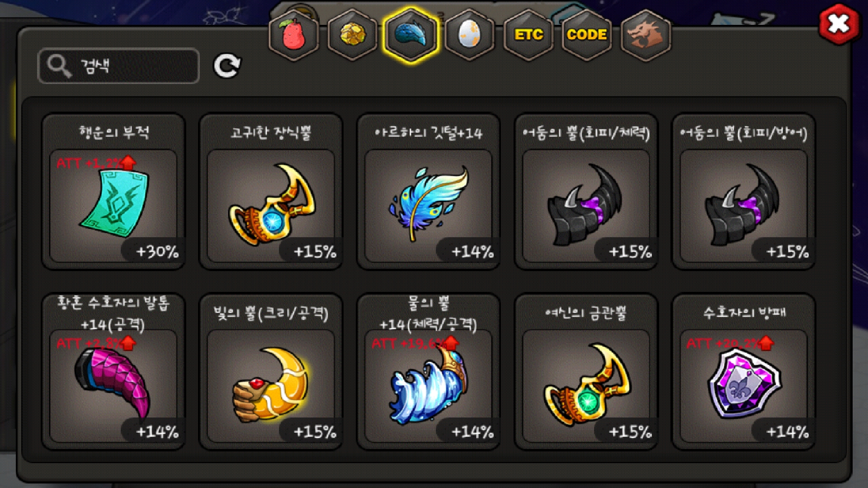Choose the 수호자의 방패 purple shield
Screen dimensions: 868x488
[744, 371]
